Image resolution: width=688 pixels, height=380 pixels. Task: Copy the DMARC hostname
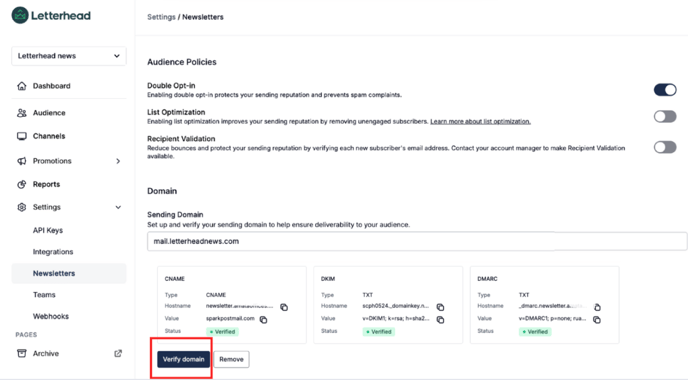click(597, 307)
